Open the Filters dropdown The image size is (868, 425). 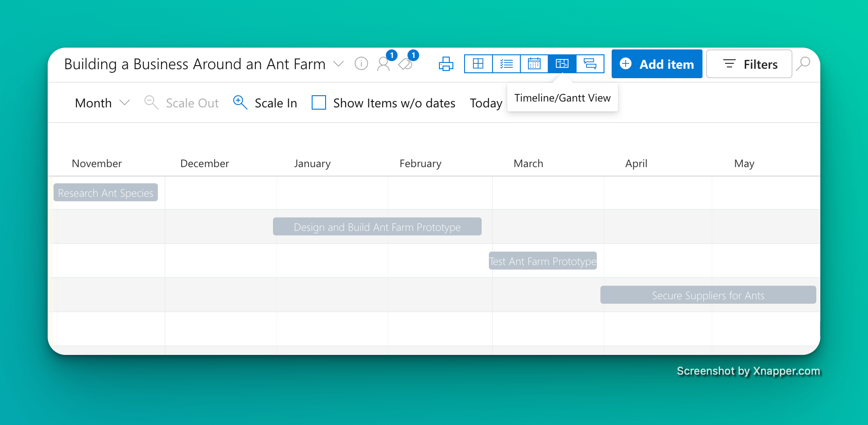(749, 64)
